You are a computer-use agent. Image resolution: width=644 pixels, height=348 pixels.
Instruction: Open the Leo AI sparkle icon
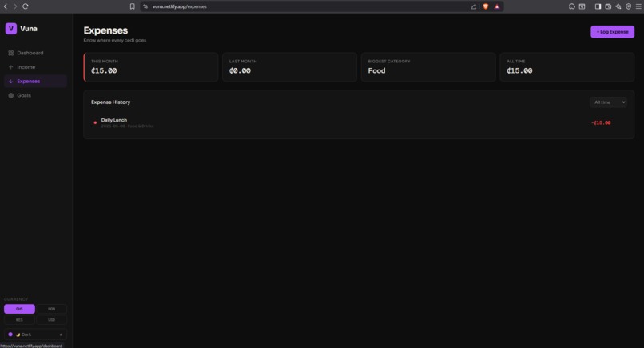point(618,6)
